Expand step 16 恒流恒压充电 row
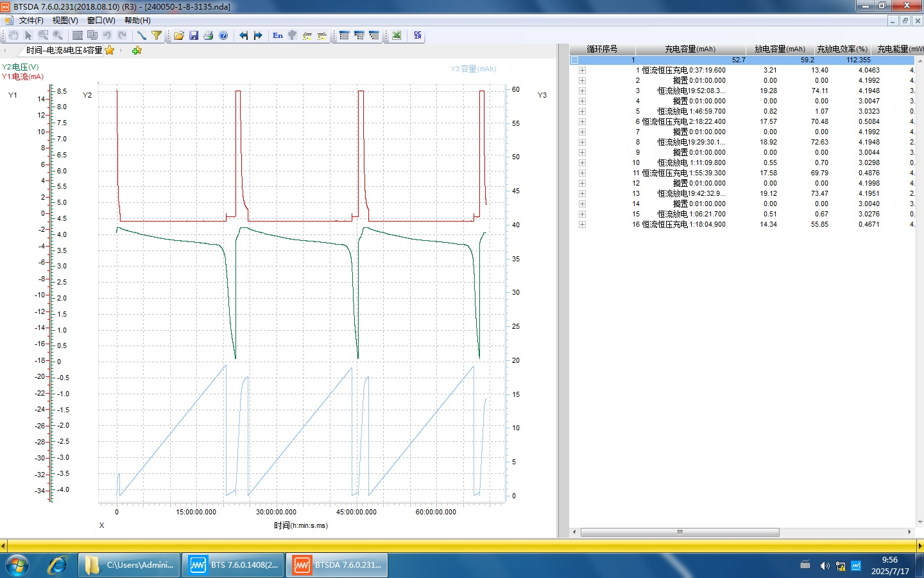The height and width of the screenshot is (578, 924). [582, 224]
